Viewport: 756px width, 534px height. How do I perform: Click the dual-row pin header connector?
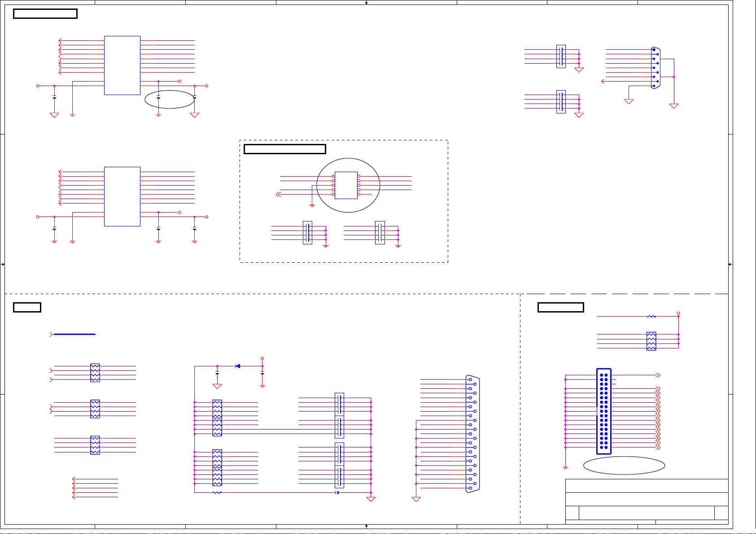[x=604, y=411]
